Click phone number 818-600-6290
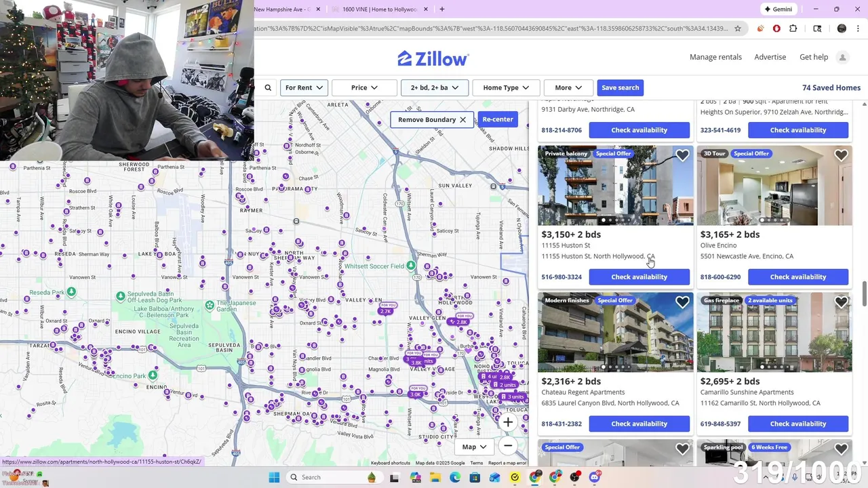The height and width of the screenshot is (488, 868). pos(720,277)
